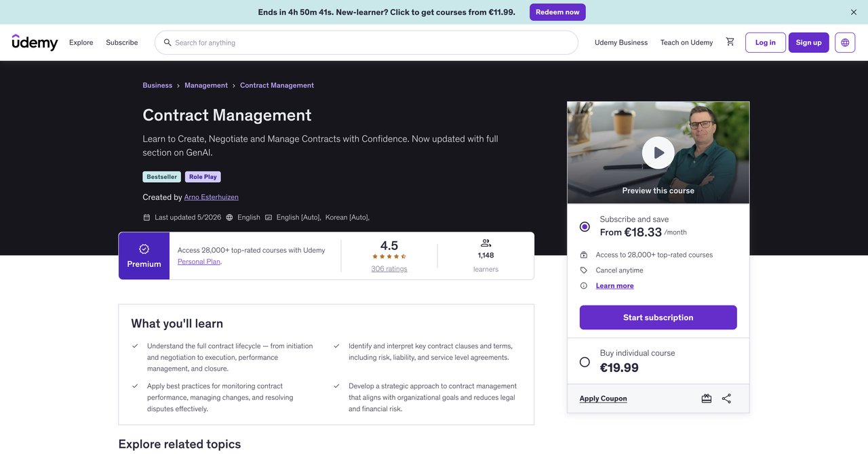Go to the Business breadcrumb
Viewport: 868px width, 454px height.
[157, 85]
